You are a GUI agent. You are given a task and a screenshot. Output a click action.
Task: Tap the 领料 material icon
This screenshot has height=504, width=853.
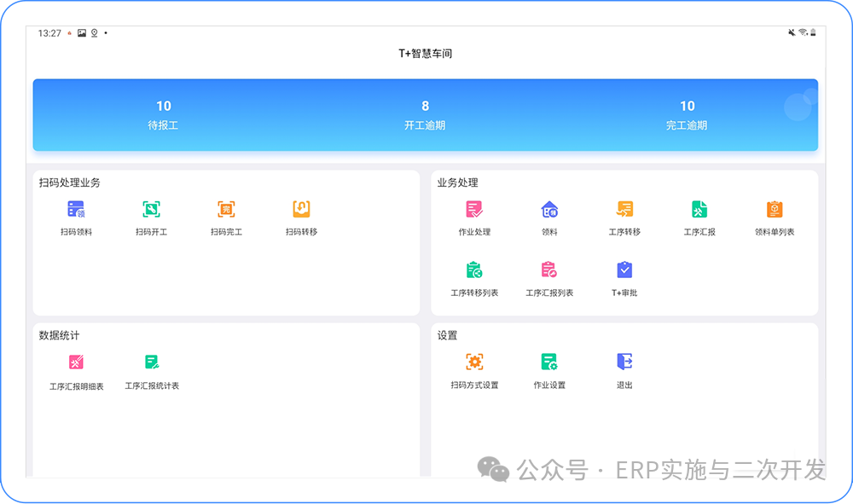(x=549, y=210)
